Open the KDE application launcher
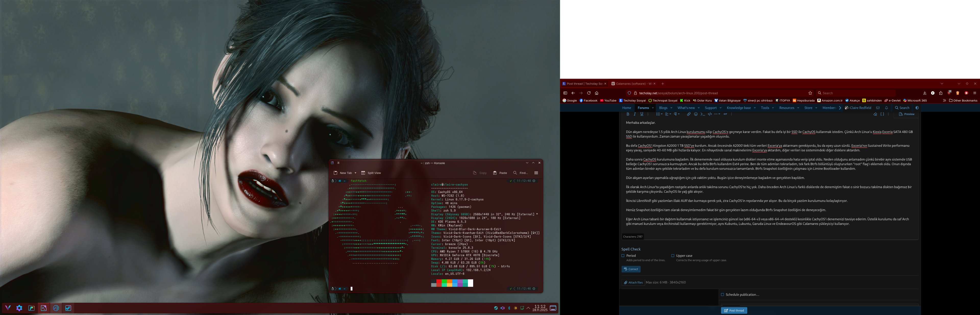This screenshot has width=980, height=315. click(8, 308)
